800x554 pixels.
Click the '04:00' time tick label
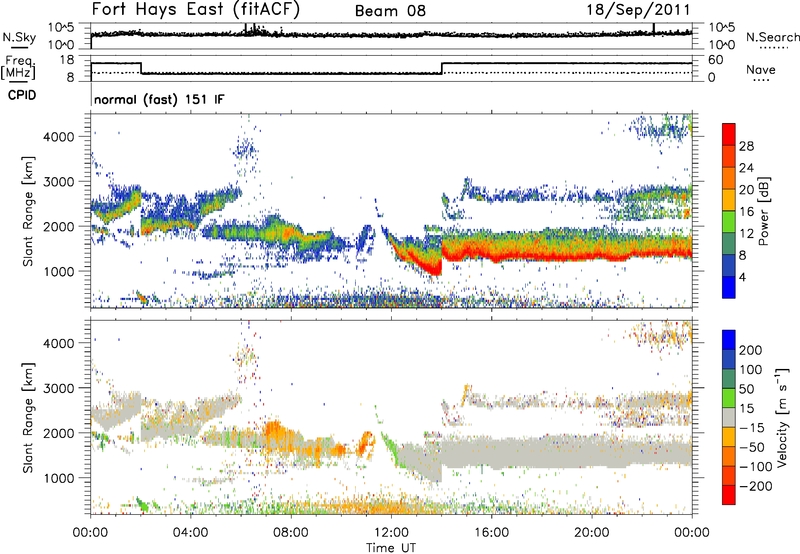tap(190, 533)
